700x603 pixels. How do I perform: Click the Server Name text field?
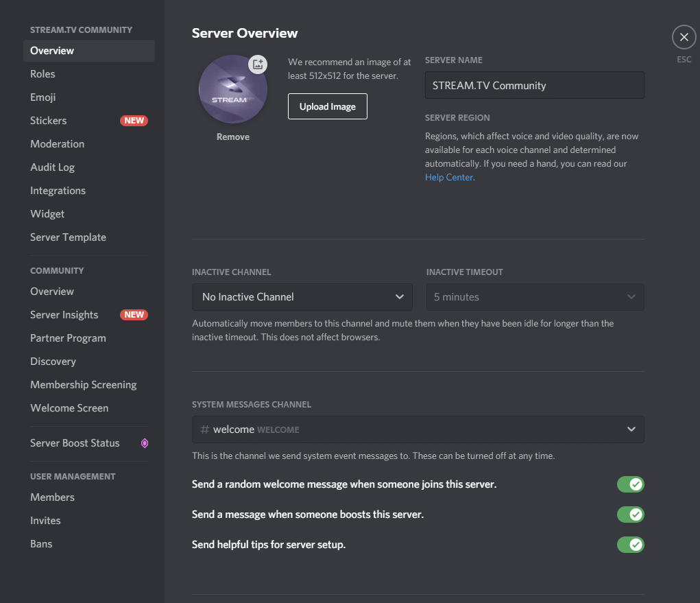[534, 86]
